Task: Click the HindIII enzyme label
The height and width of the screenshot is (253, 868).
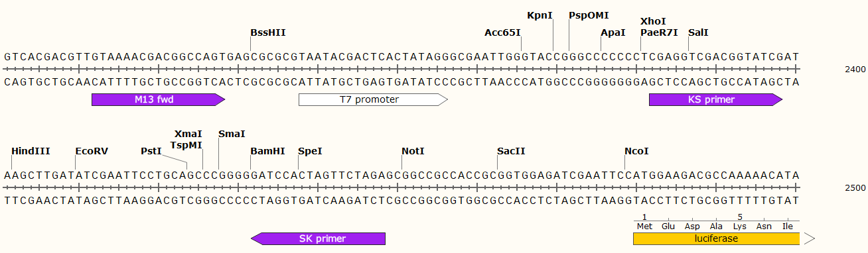Action: click(31, 152)
